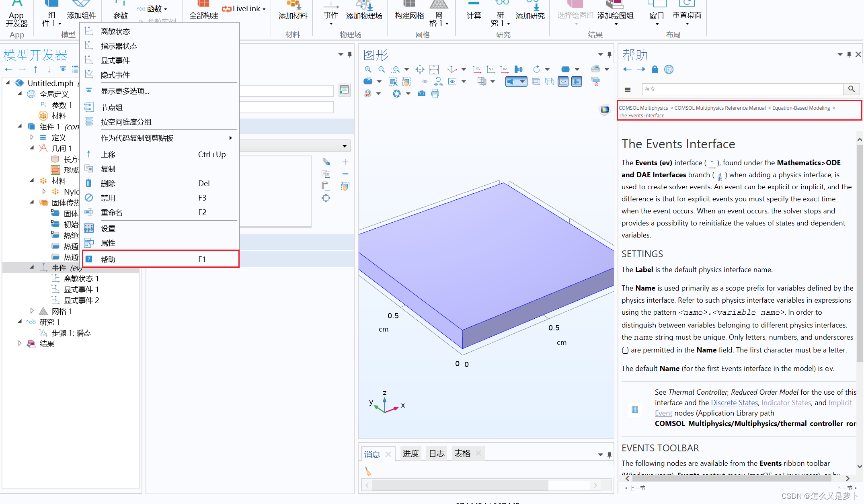Open the help search magnifier icon
Viewport: 864px width, 504px height.
pyautogui.click(x=852, y=89)
